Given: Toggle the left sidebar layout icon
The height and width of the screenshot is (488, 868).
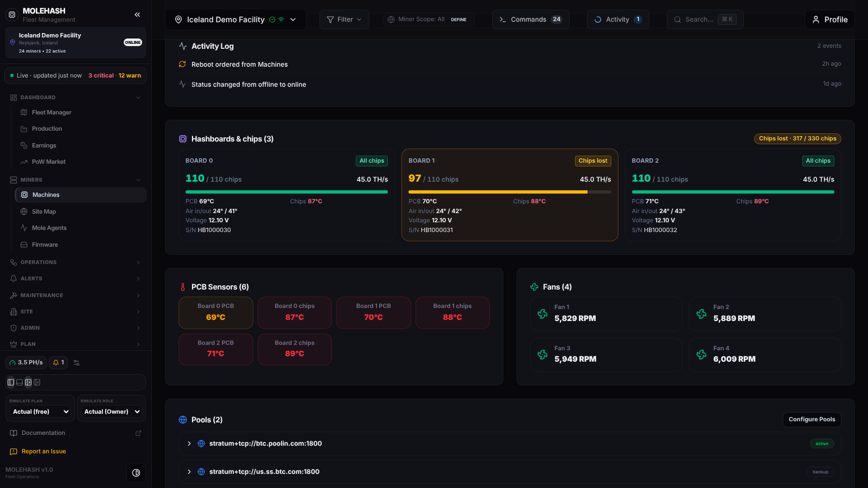Looking at the screenshot, I should click(11, 382).
